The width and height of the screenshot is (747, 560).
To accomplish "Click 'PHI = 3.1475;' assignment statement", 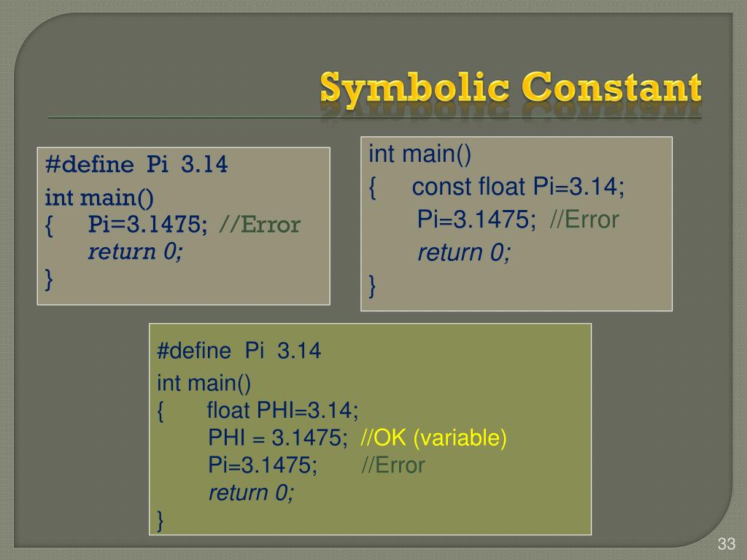I will [278, 437].
